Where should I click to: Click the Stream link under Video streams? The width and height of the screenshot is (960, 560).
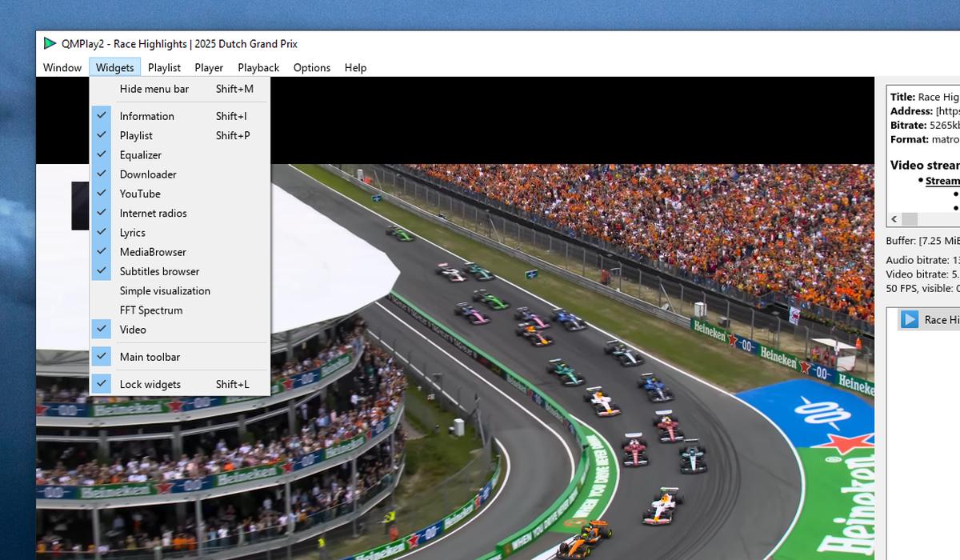pos(942,180)
